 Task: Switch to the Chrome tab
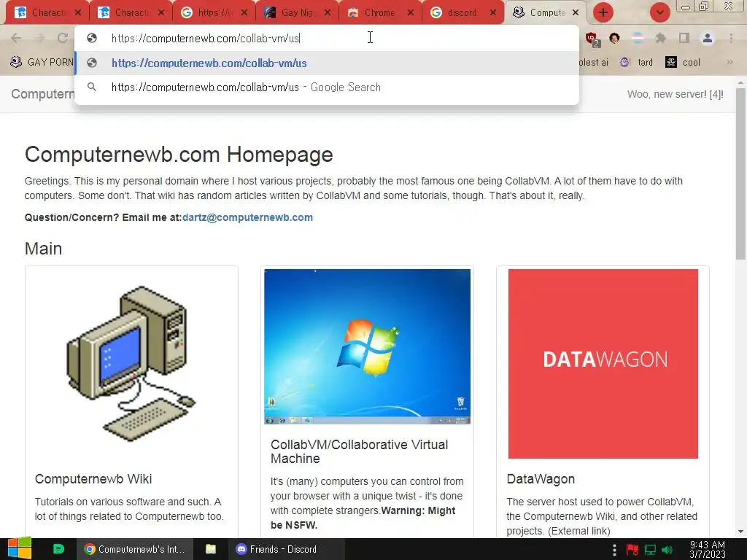pos(379,13)
